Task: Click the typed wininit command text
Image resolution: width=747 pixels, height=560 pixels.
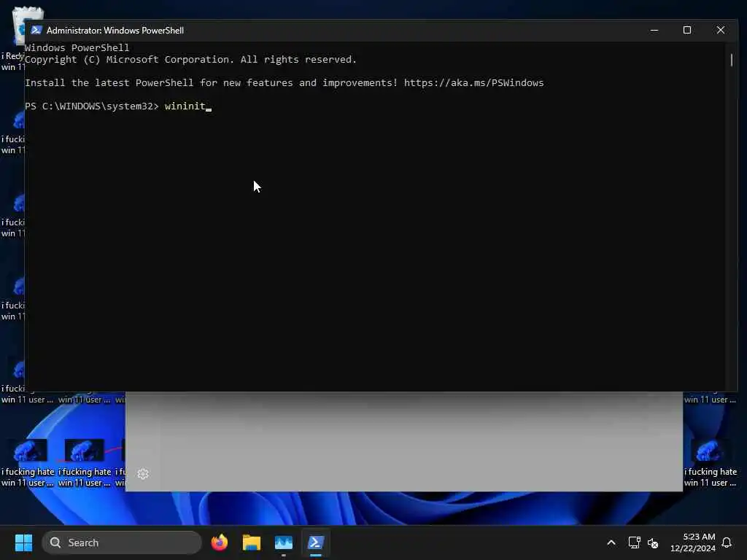Action: (x=185, y=106)
